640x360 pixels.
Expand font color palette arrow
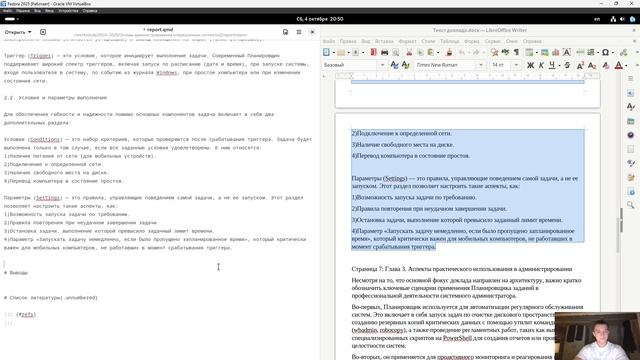(x=626, y=65)
